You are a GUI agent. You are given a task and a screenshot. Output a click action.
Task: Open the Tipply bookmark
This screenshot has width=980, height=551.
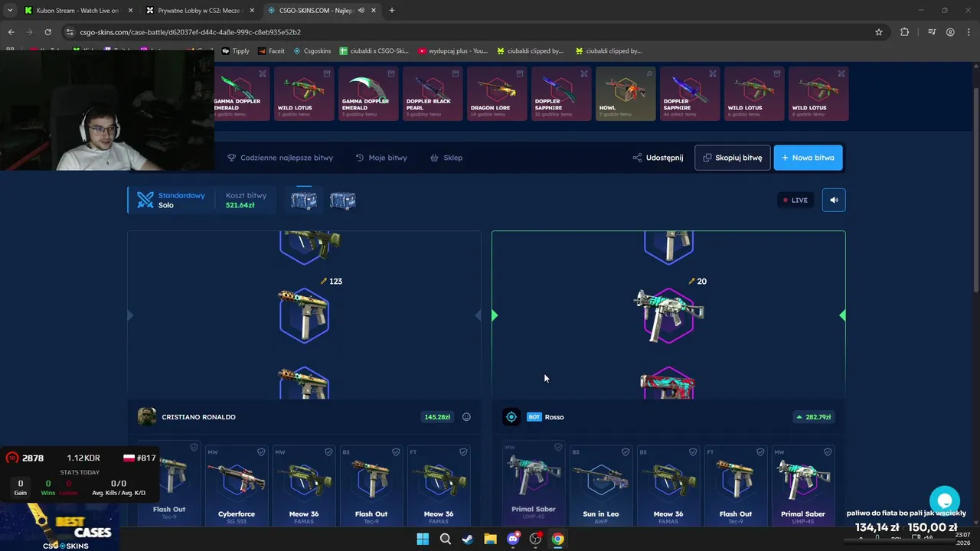tap(236, 51)
